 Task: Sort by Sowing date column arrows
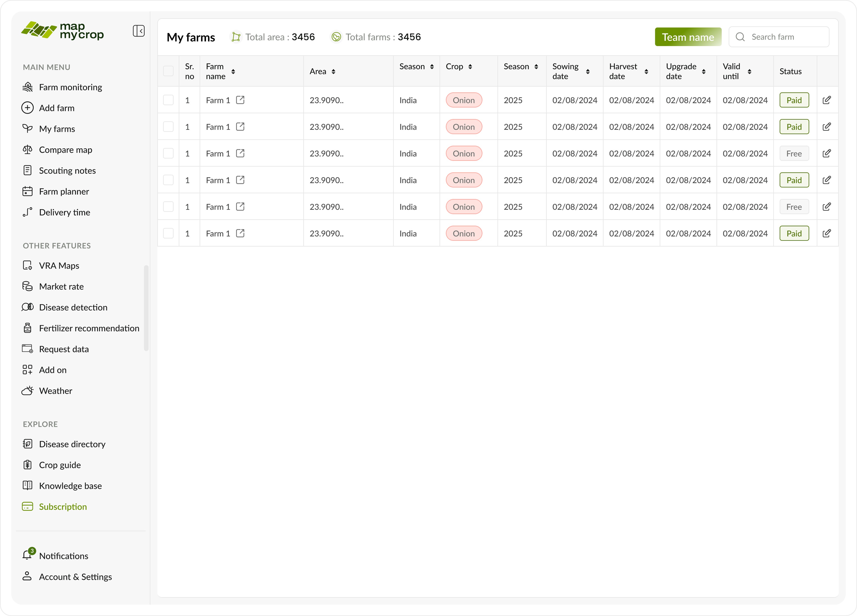coord(588,71)
